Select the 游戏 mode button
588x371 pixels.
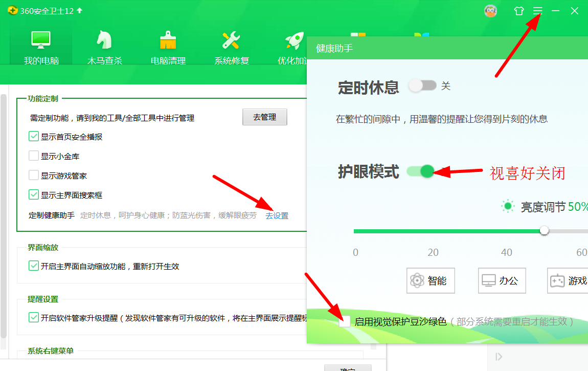coord(568,280)
